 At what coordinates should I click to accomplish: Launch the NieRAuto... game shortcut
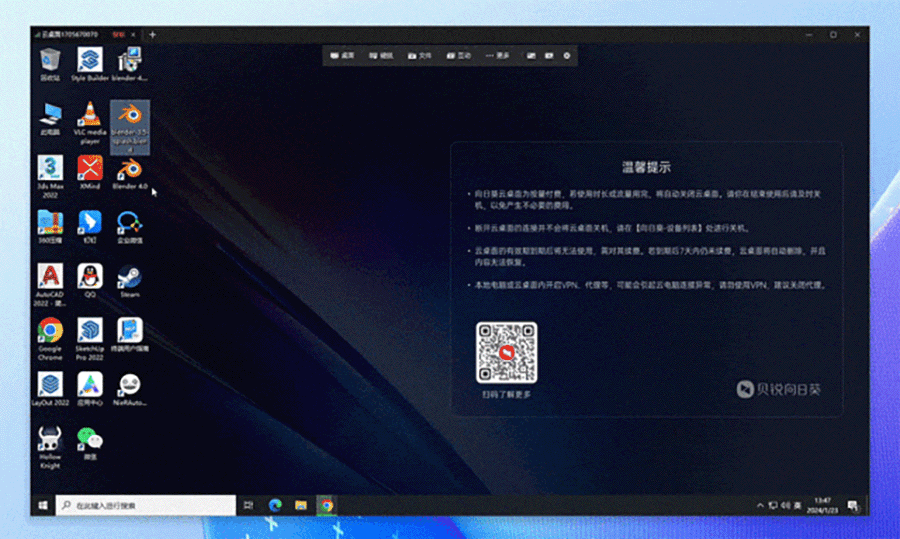pyautogui.click(x=130, y=389)
